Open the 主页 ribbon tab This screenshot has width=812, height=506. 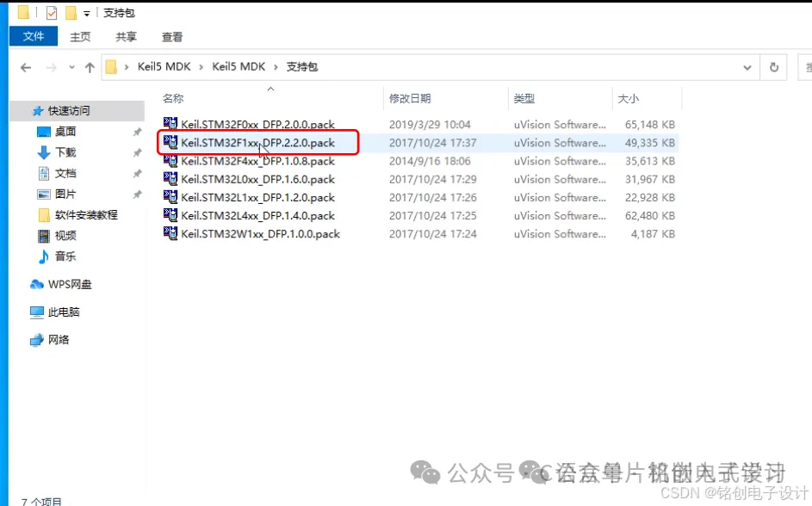(80, 37)
